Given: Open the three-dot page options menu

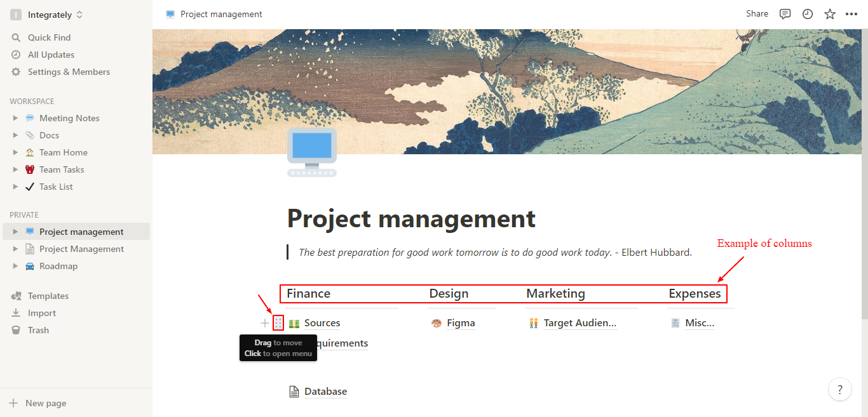Looking at the screenshot, I should [x=851, y=14].
